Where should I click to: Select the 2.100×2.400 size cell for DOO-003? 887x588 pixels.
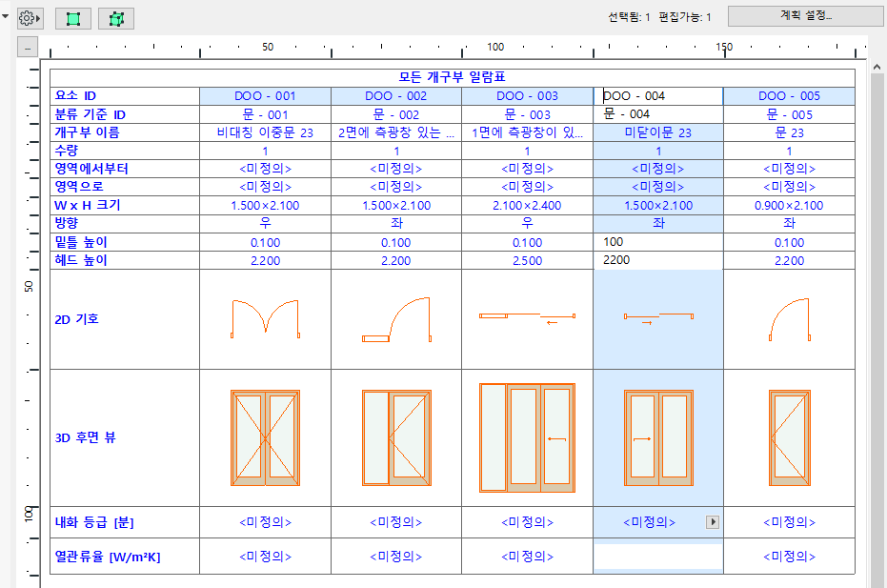527,205
